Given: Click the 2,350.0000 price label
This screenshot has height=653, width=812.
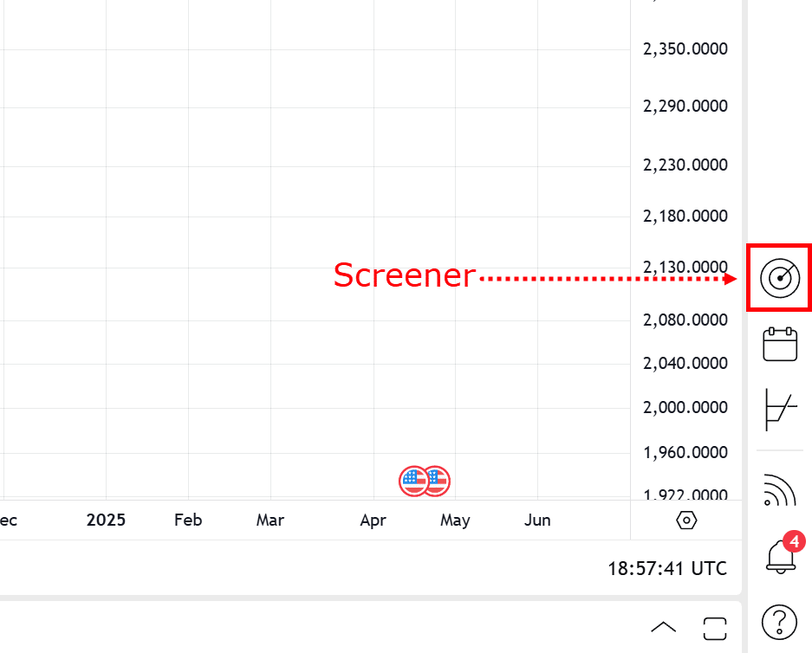Looking at the screenshot, I should 685,48.
